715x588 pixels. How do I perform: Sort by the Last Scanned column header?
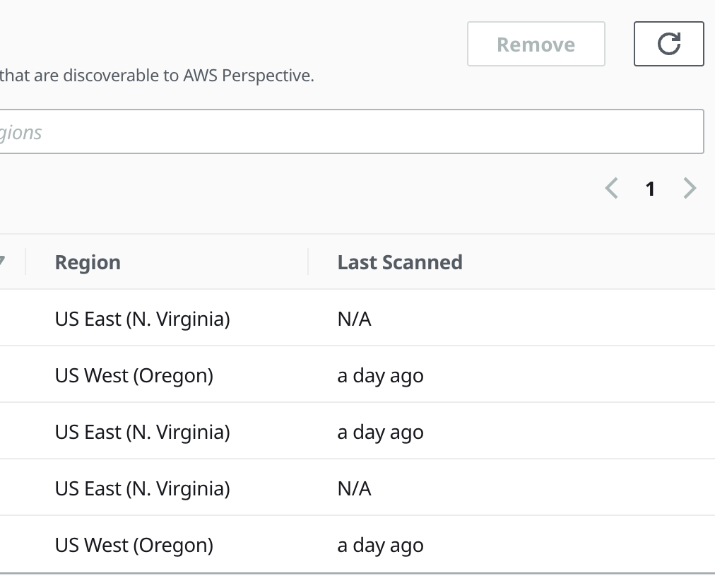click(x=400, y=262)
